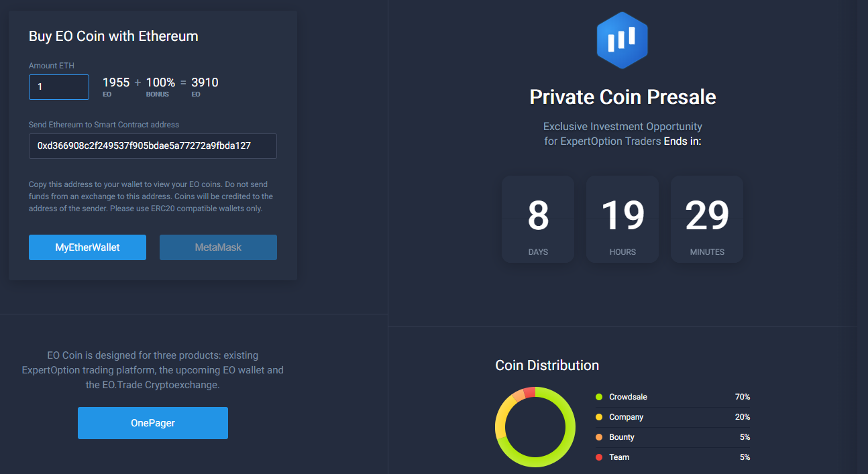Click the yellow Company legend dot

(x=599, y=417)
